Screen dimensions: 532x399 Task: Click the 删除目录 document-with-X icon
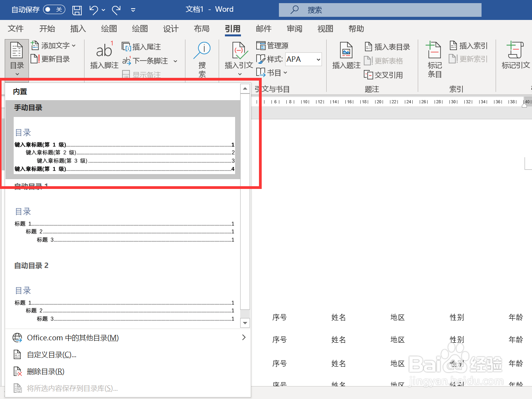tap(17, 372)
